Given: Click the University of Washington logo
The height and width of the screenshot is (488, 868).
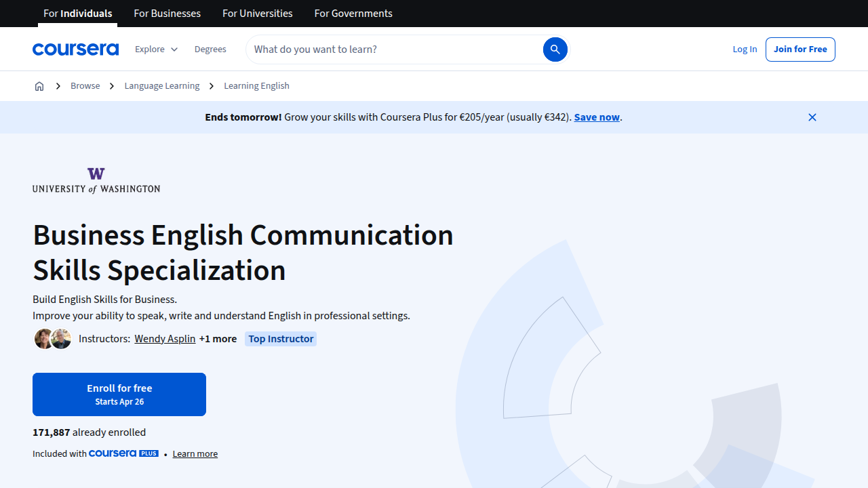Looking at the screenshot, I should (x=96, y=180).
